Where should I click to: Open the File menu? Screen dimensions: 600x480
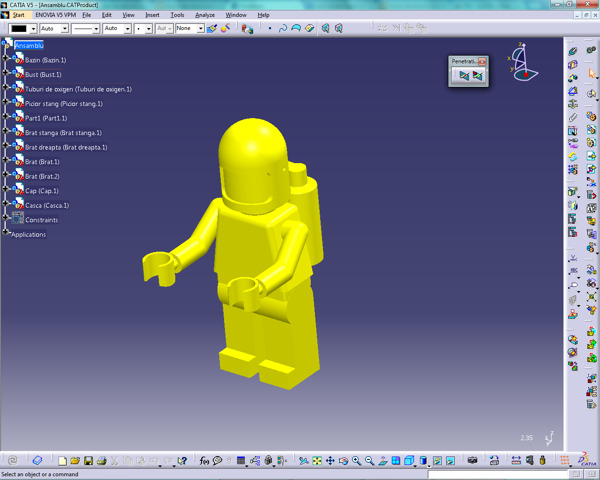click(87, 15)
